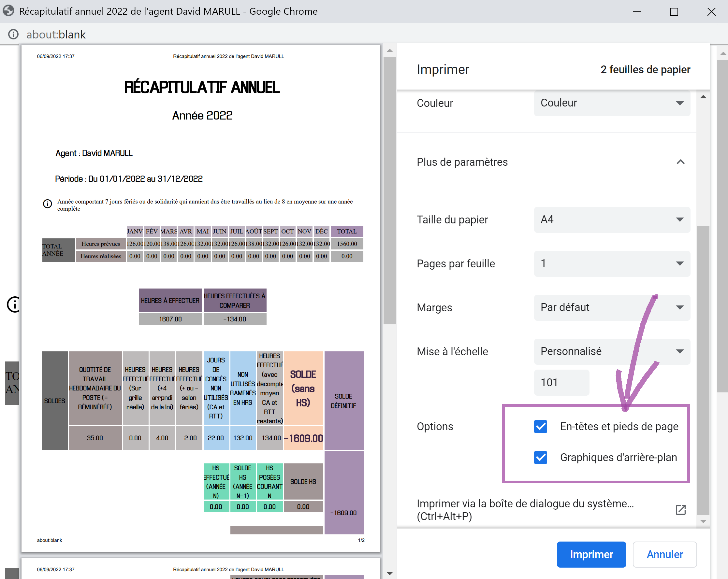Uncheck 'Graphiques d'arrière-plan'
Viewport: 728px width, 579px height.
tap(541, 457)
